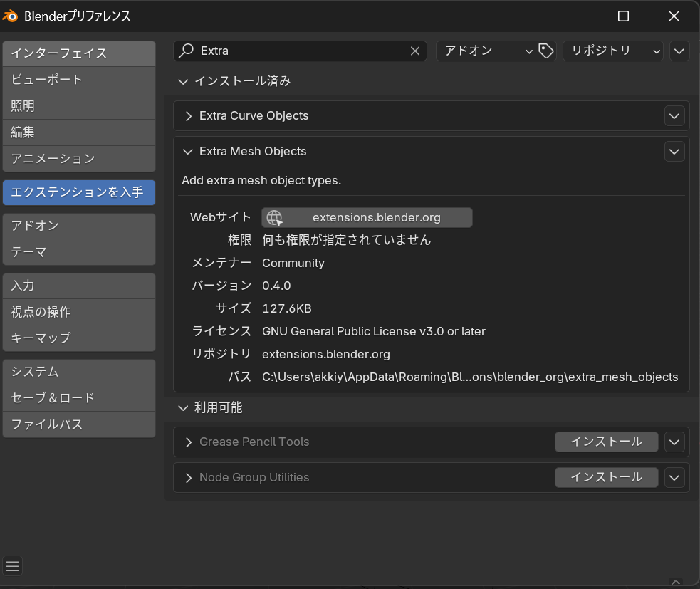Open the extensions.blender.org website button
The image size is (700, 589).
click(x=367, y=217)
